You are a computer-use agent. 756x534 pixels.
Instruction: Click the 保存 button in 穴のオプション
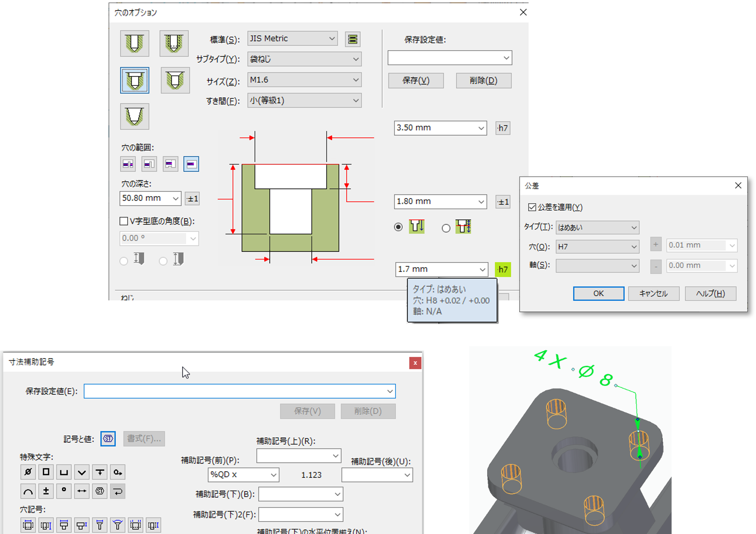coord(416,81)
